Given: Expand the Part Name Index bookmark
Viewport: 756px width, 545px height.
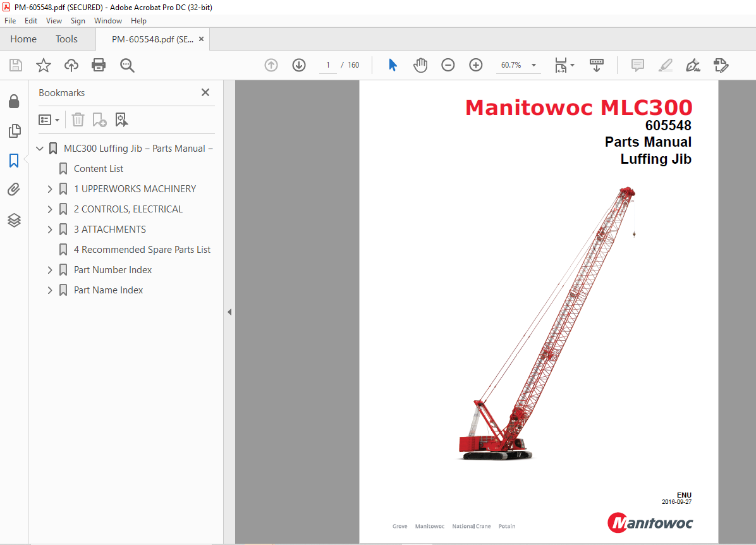Looking at the screenshot, I should tap(50, 290).
